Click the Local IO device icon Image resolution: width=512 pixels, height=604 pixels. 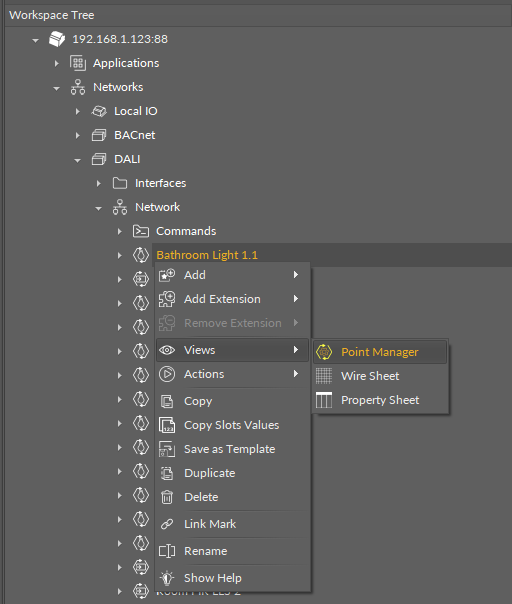99,111
